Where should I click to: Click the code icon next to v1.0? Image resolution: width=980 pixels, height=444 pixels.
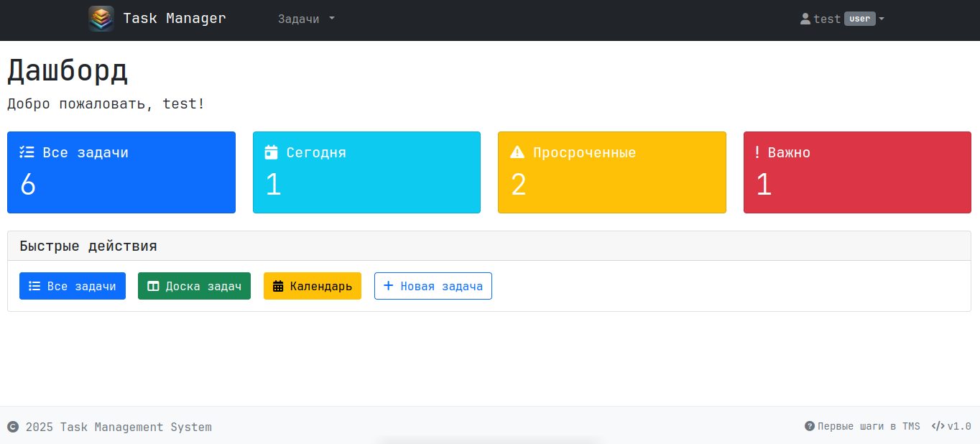[938, 425]
